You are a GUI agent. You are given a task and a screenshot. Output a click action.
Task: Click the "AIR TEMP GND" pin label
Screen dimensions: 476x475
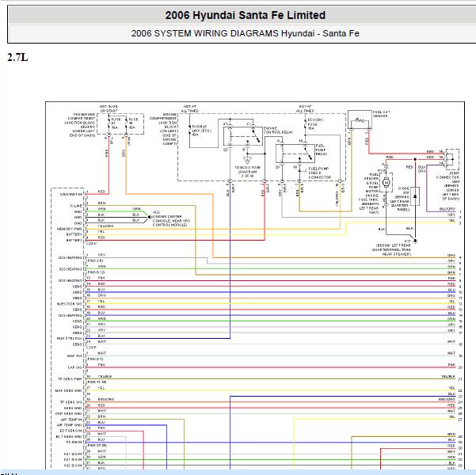coord(70,425)
